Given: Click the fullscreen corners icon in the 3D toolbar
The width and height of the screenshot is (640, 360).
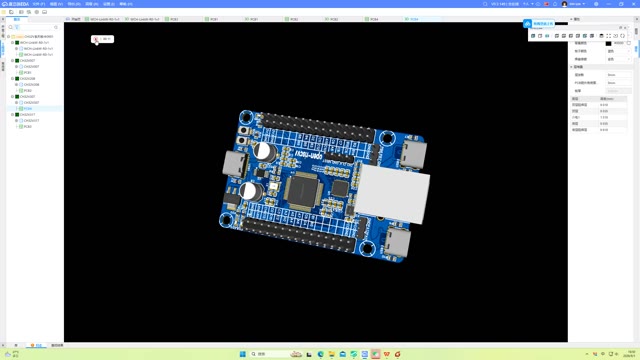Looking at the screenshot, I should coord(608,36).
